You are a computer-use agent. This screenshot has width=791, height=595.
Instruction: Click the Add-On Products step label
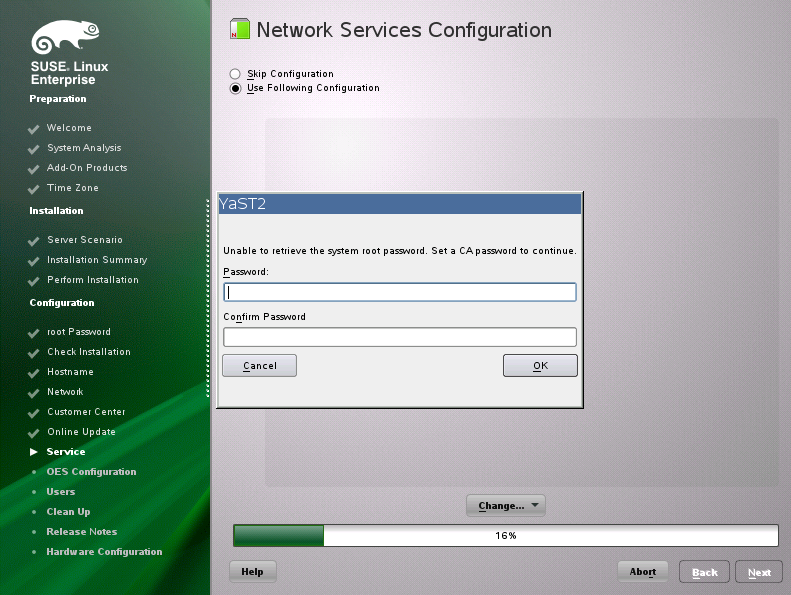coord(87,168)
